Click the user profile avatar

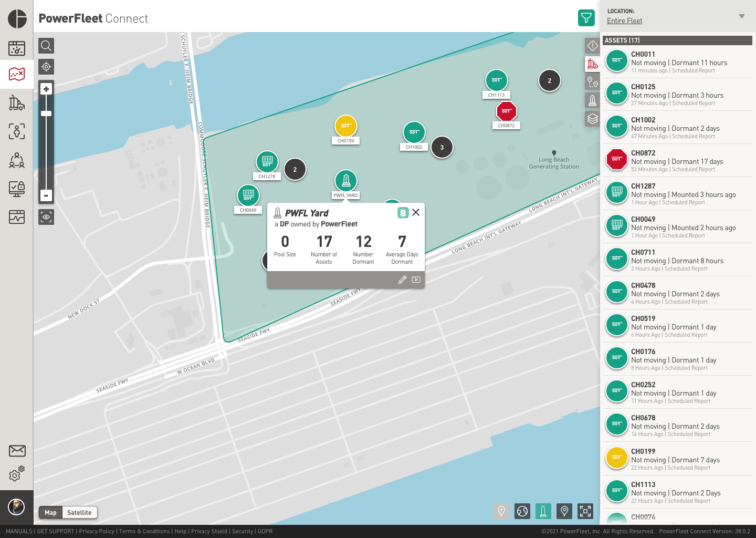pyautogui.click(x=17, y=507)
